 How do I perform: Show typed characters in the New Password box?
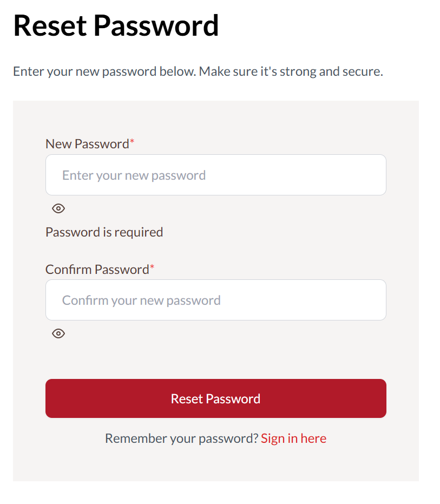click(x=58, y=208)
